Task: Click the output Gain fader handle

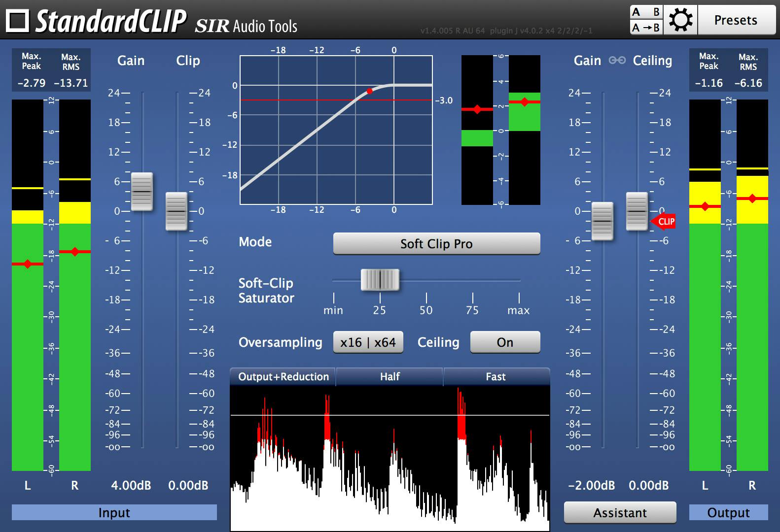Action: pos(602,221)
